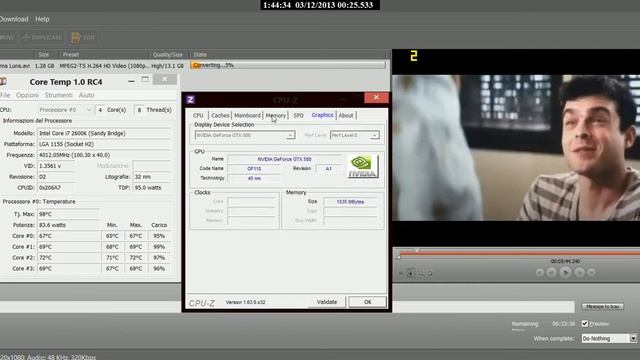Open the Aiuto menu in Core Temp
Image resolution: width=640 pixels, height=360 pixels.
tap(86, 95)
